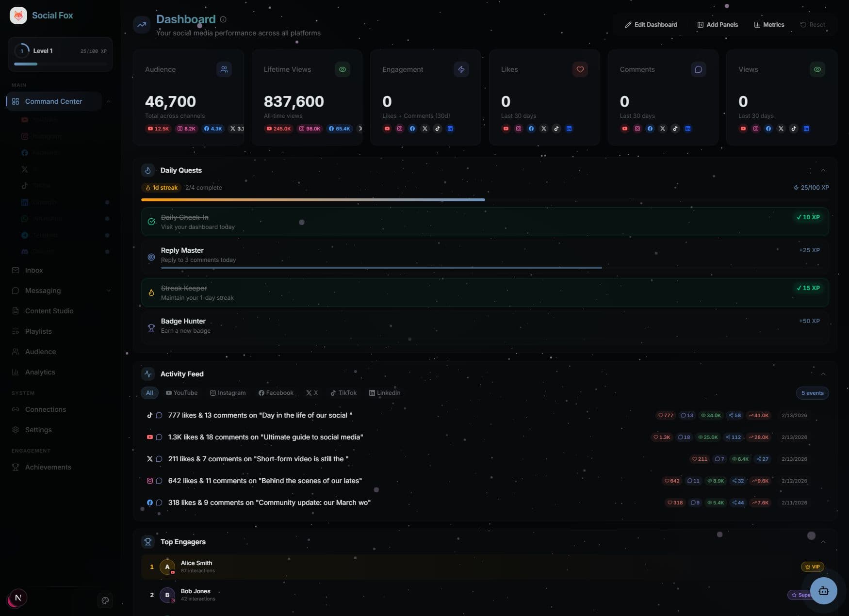
Task: Click the LinkedIn icon in Engagement card
Action: (x=450, y=129)
